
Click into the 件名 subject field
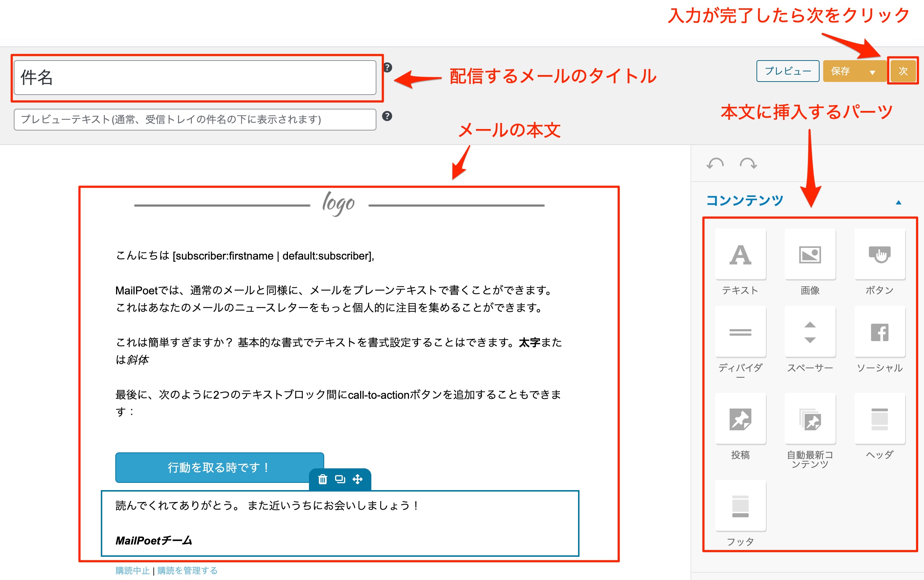[x=194, y=78]
